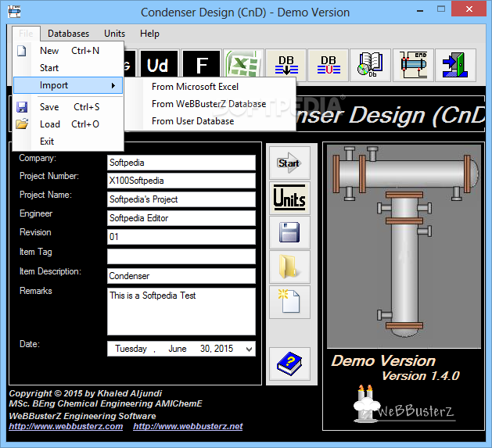
Task: Select From User Database import option
Action: click(210, 121)
